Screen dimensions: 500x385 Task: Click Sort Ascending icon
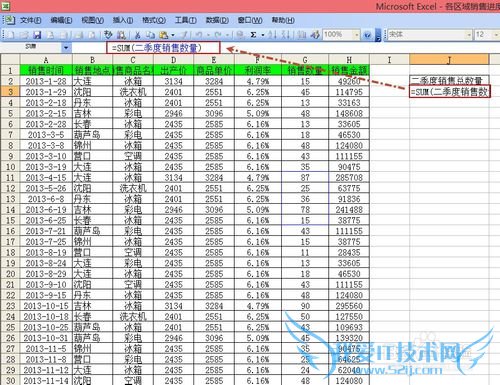pos(272,35)
